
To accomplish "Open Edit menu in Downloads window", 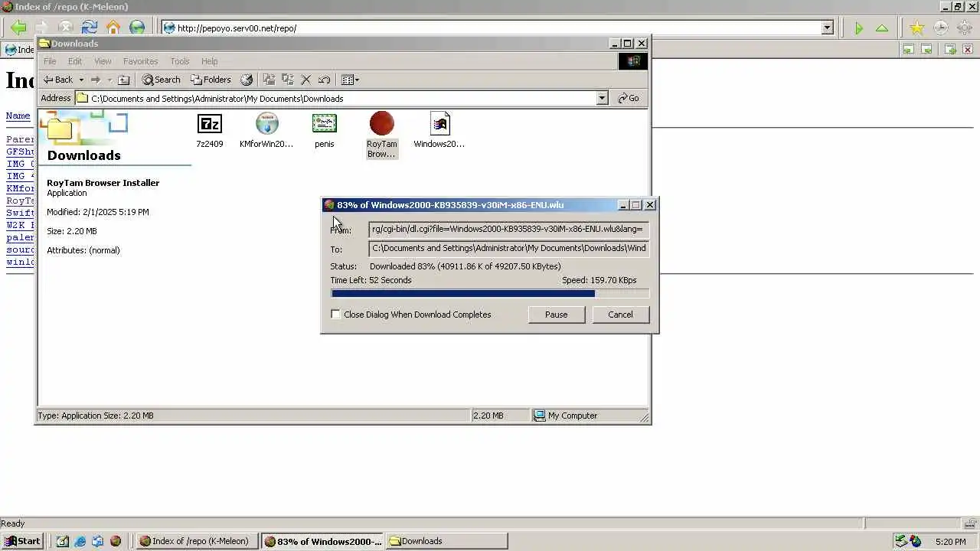I will tap(75, 61).
